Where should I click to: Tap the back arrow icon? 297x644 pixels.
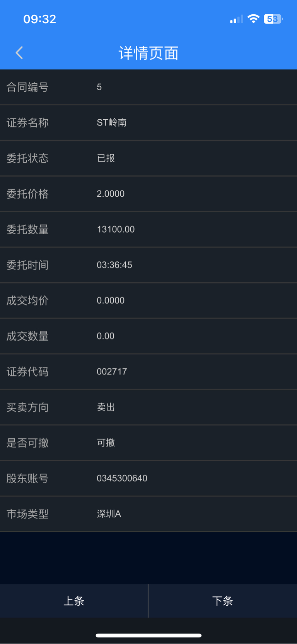(19, 53)
